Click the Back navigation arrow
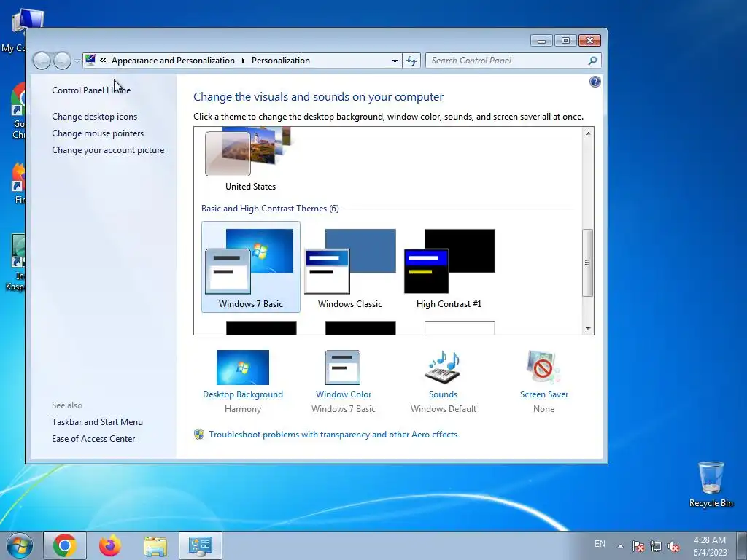747x560 pixels. click(42, 61)
